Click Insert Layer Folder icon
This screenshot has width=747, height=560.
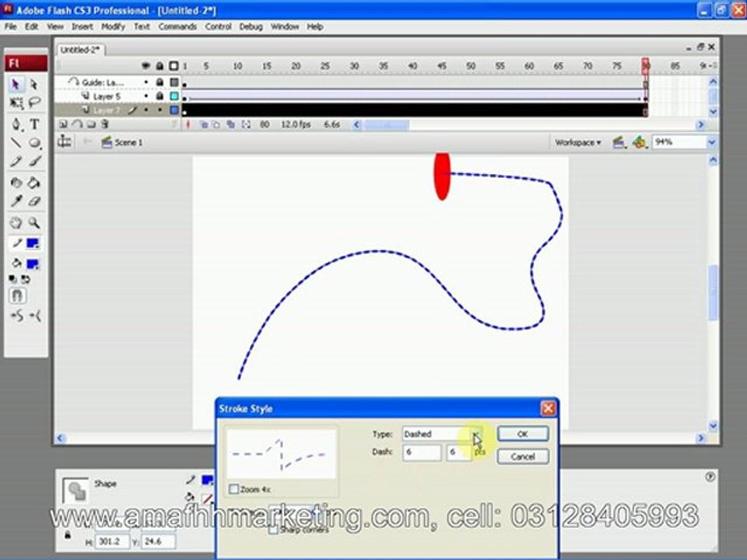click(90, 124)
